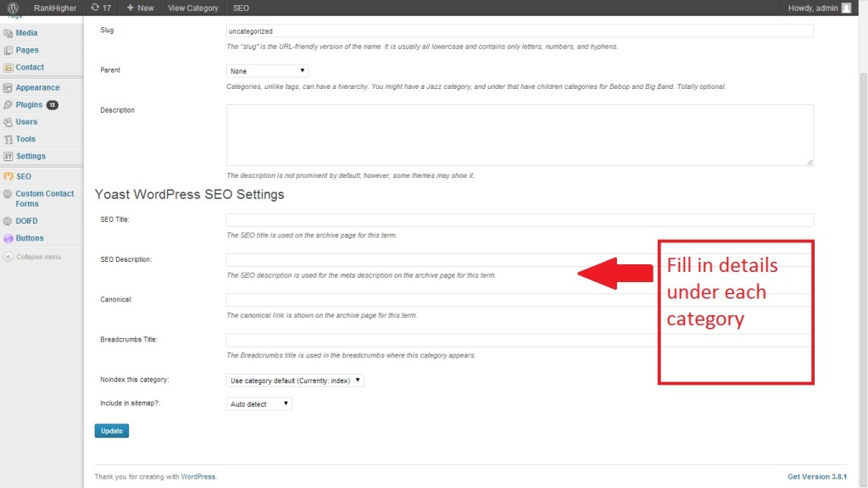Viewport: 868px width, 488px height.
Task: Click the Noindex this category label
Action: click(135, 380)
